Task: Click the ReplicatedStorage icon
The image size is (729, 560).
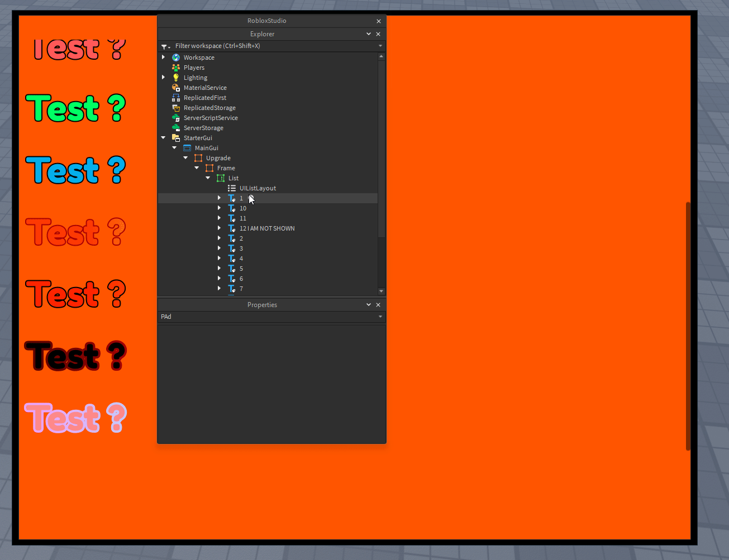Action: point(176,107)
